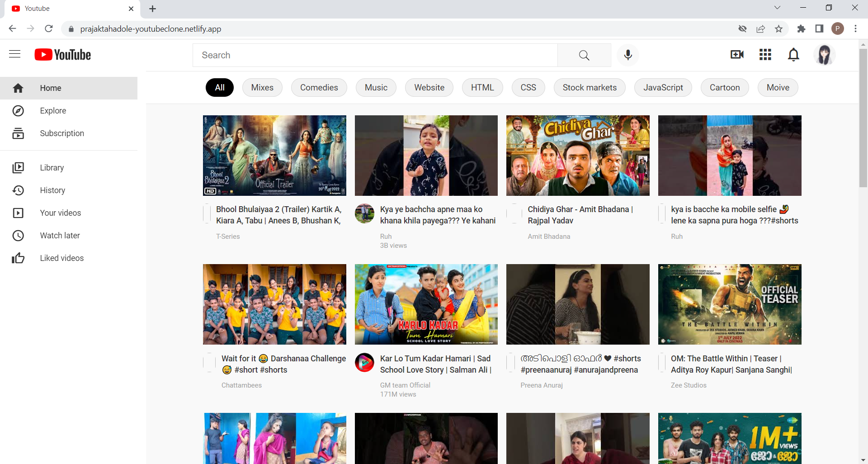
Task: Open Bhool Bhulaiyaa 2 trailer thumbnail
Action: (274, 156)
